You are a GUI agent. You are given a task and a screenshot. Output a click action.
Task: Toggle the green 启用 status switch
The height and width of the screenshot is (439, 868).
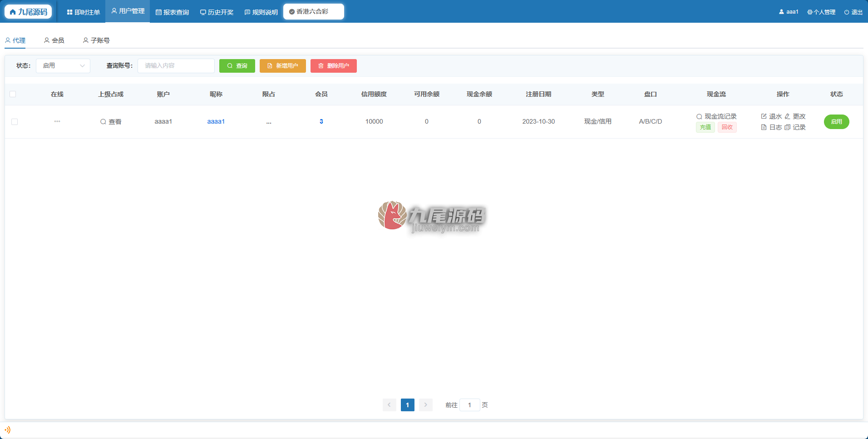point(836,122)
